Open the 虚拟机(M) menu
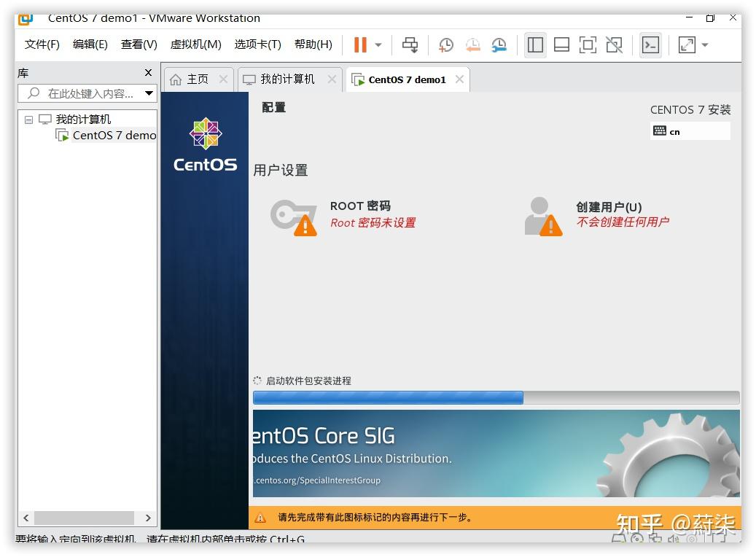This screenshot has width=756, height=557. click(x=194, y=44)
